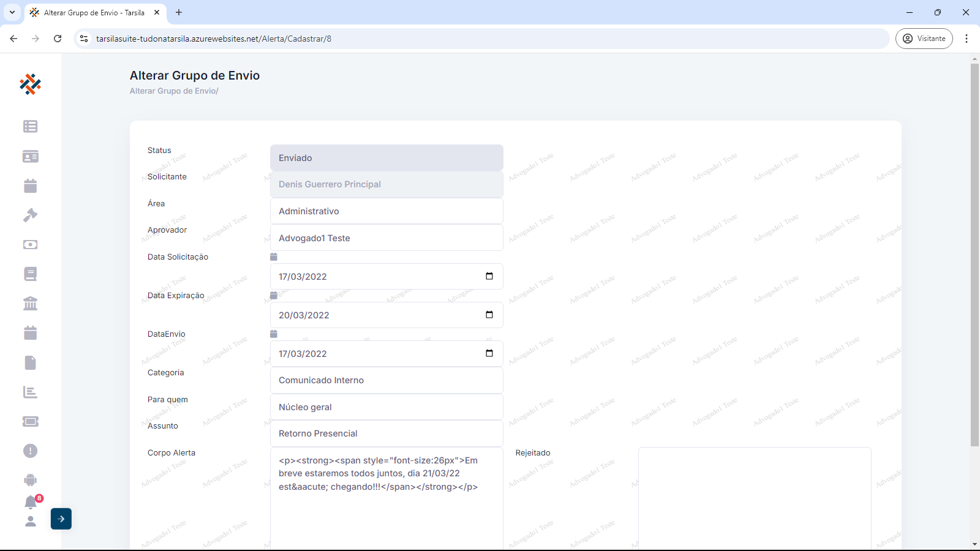This screenshot has height=551, width=980.
Task: Open the ID card sidebar icon
Action: 30,157
